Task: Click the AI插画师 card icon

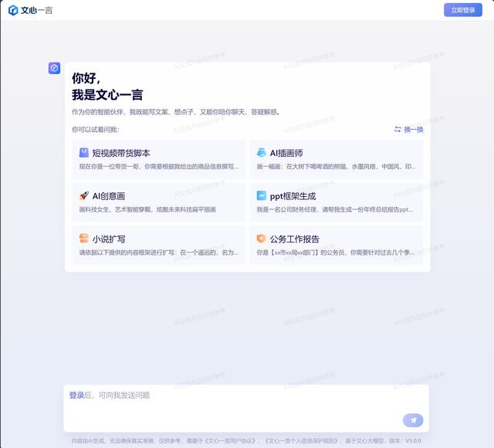Action: click(262, 153)
